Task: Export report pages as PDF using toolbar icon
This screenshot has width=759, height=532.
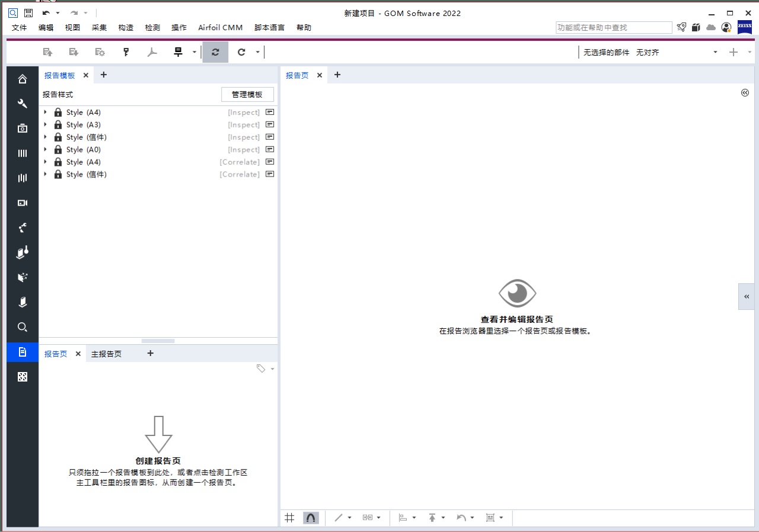Action: tap(152, 52)
